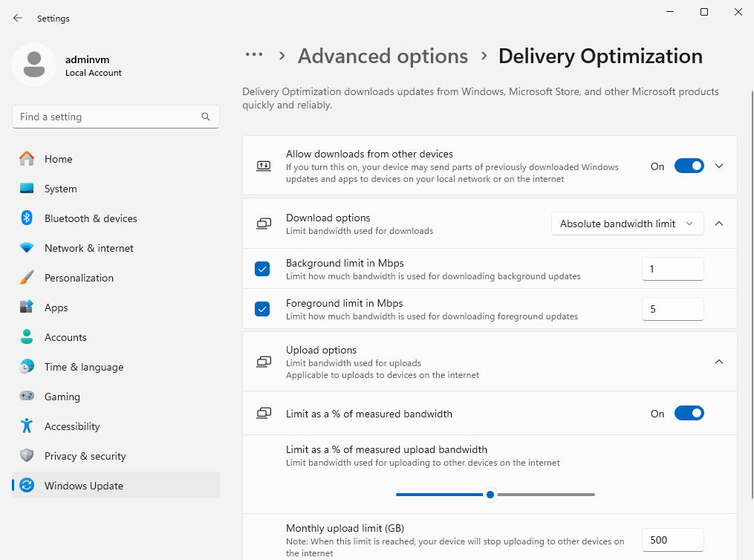Click the adminvm user avatar

point(34,65)
